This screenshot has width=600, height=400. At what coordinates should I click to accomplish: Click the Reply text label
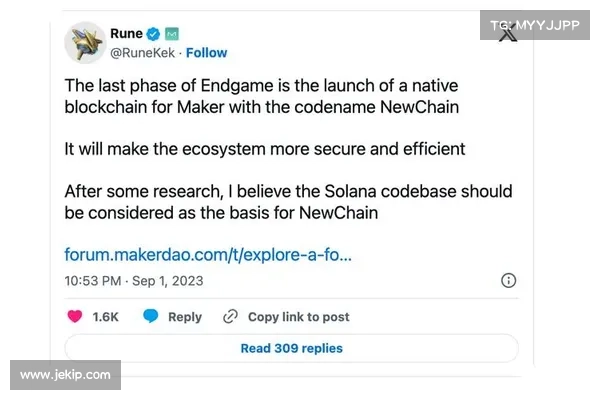(x=185, y=316)
